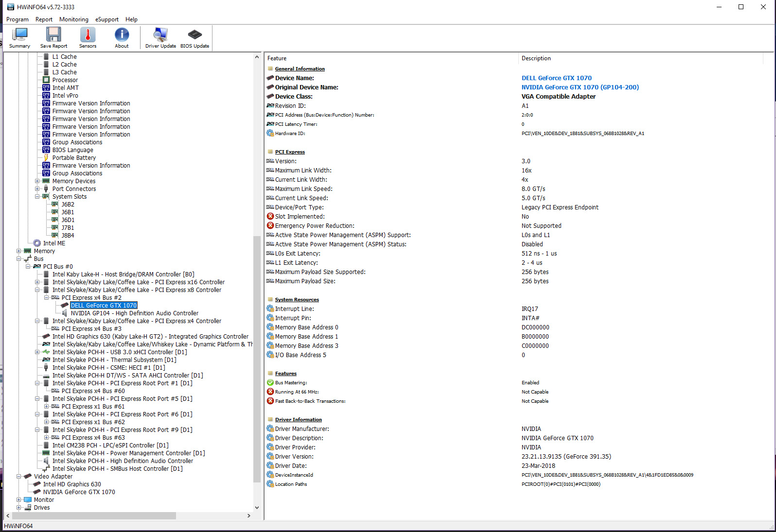Screen dimensions: 776x532
Task: Click the CSME HECI #1 icon
Action: tap(46, 368)
